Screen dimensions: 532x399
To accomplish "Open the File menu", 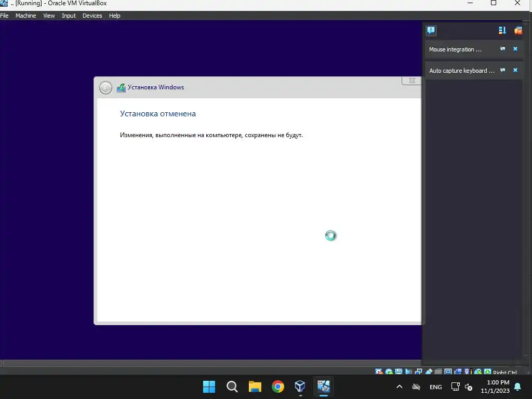I will 4,16.
